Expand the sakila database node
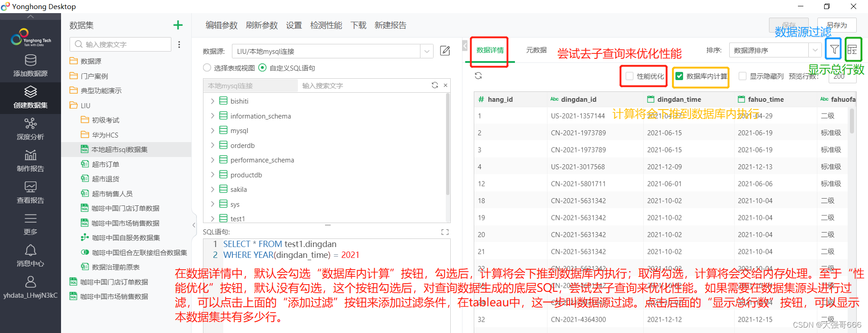This screenshot has width=868, height=333. pyautogui.click(x=212, y=189)
